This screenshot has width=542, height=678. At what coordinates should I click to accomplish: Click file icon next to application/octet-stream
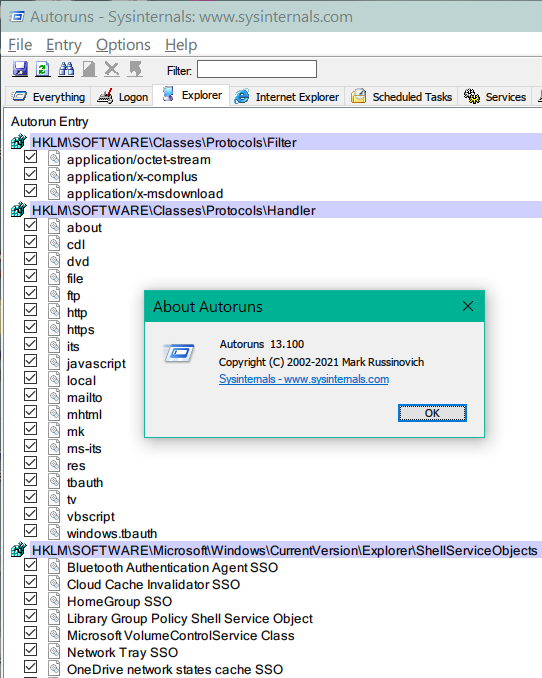[54, 158]
